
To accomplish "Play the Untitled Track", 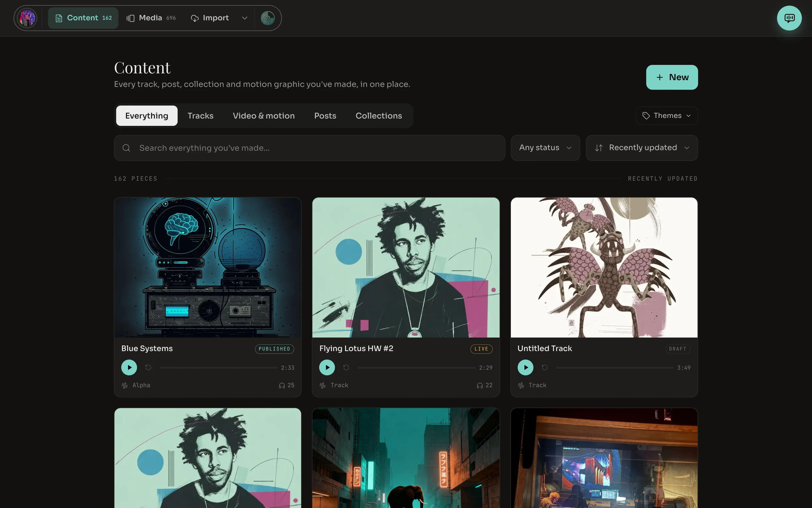I will click(x=526, y=367).
